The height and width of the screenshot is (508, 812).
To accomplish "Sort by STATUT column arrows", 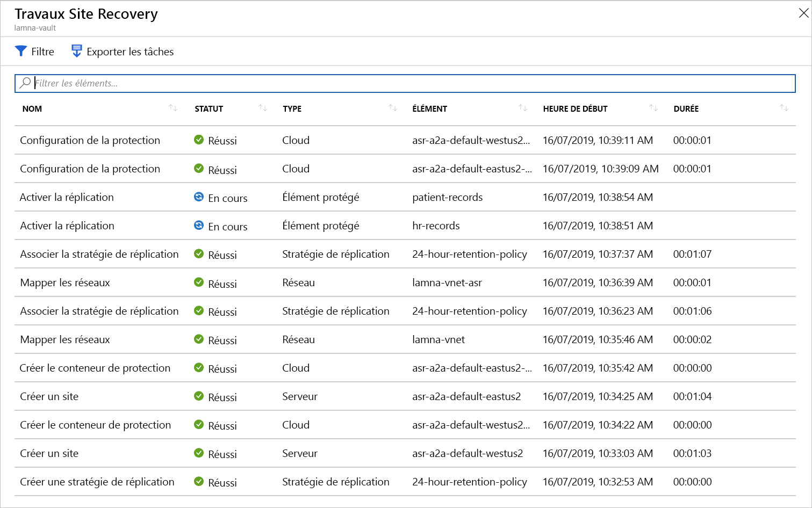I will coord(263,108).
